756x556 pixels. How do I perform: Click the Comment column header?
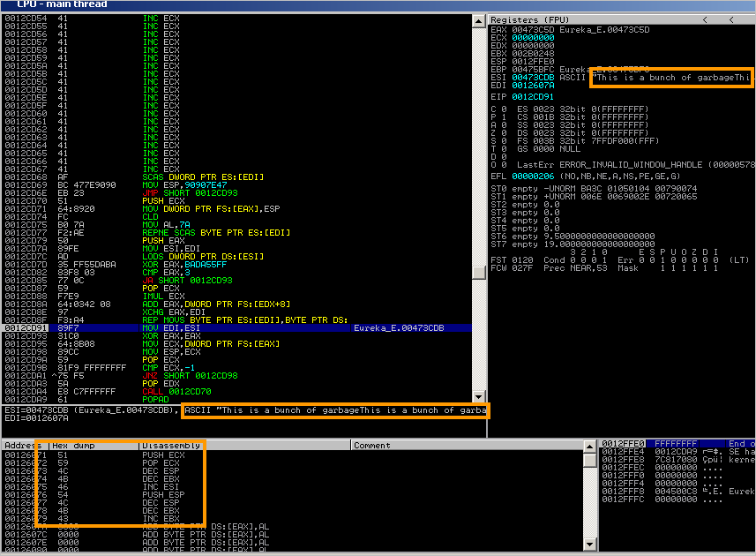point(372,446)
